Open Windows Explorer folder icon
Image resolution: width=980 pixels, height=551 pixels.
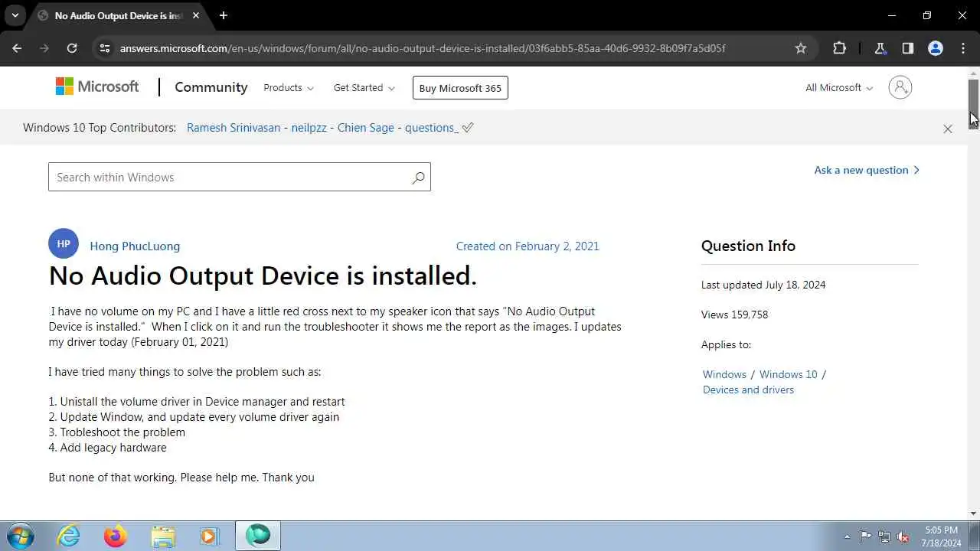pos(163,536)
